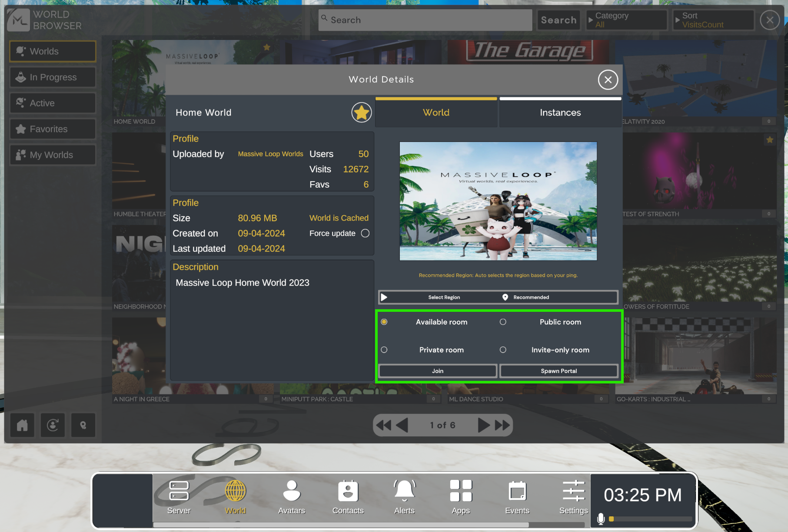Go to first page of worlds
This screenshot has height=532, width=788.
pos(383,425)
